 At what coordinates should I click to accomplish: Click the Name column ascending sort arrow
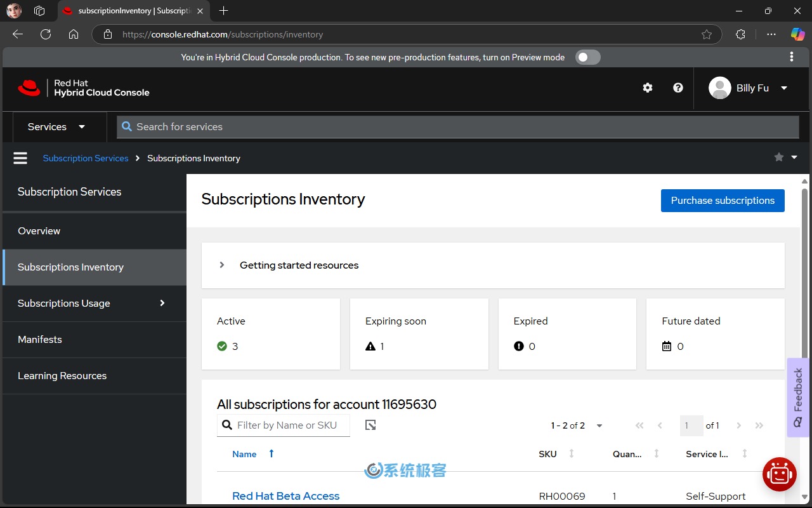(272, 453)
